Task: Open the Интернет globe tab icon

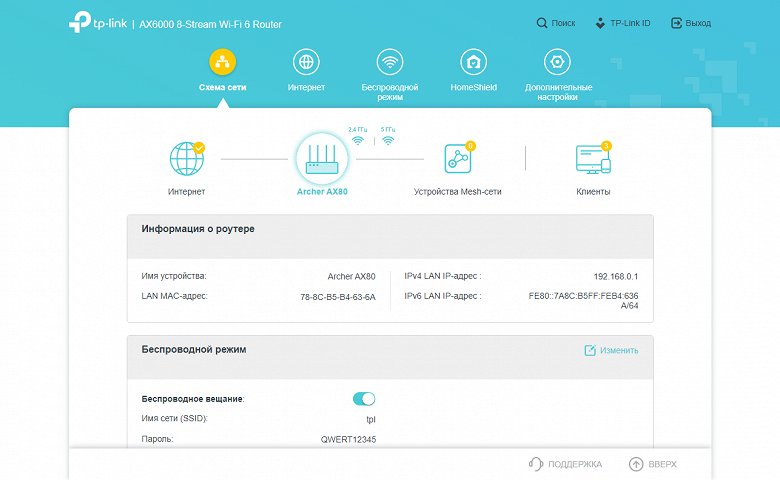Action: 306,62
